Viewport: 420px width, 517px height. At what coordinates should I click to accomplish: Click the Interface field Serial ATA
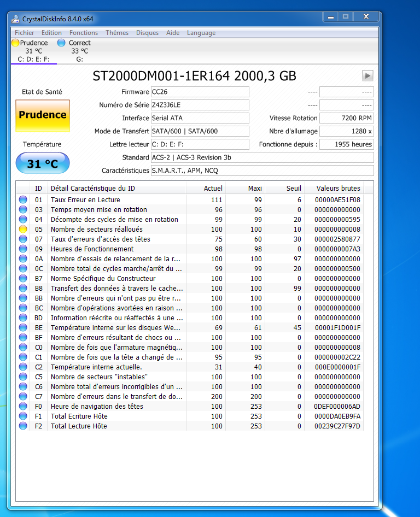(200, 118)
